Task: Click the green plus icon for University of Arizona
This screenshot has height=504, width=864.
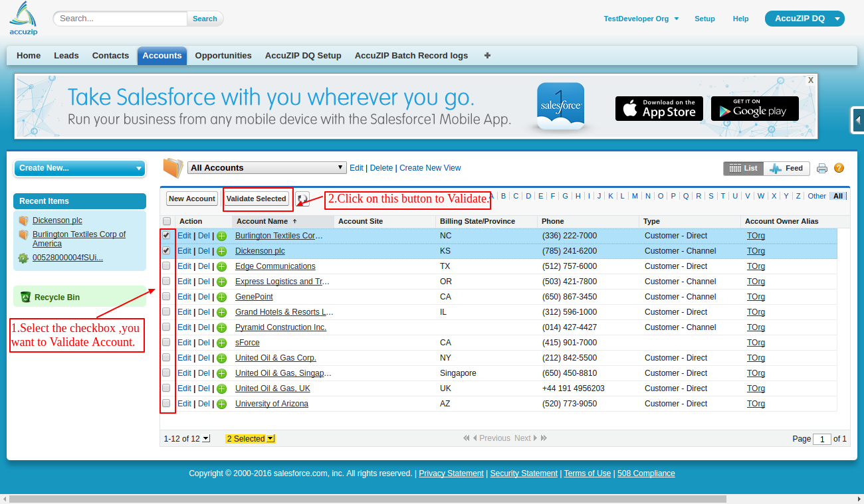Action: click(222, 404)
